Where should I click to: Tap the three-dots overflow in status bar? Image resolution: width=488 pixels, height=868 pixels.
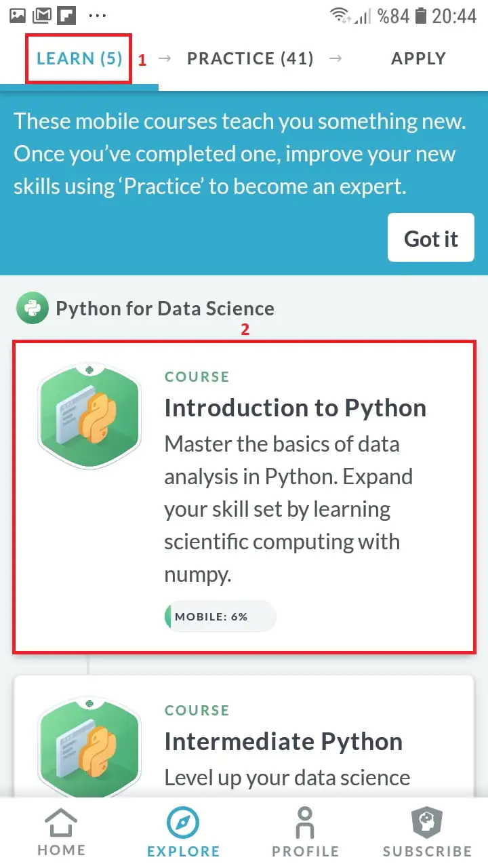pos(98,15)
